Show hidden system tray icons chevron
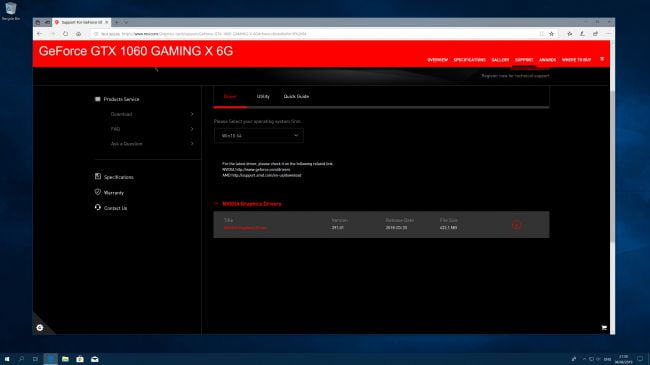The image size is (650, 365). tap(584, 359)
